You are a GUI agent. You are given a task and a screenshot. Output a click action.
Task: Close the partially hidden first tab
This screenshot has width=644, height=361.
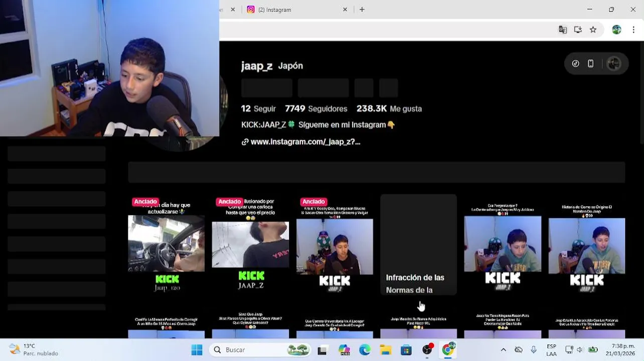point(233,10)
